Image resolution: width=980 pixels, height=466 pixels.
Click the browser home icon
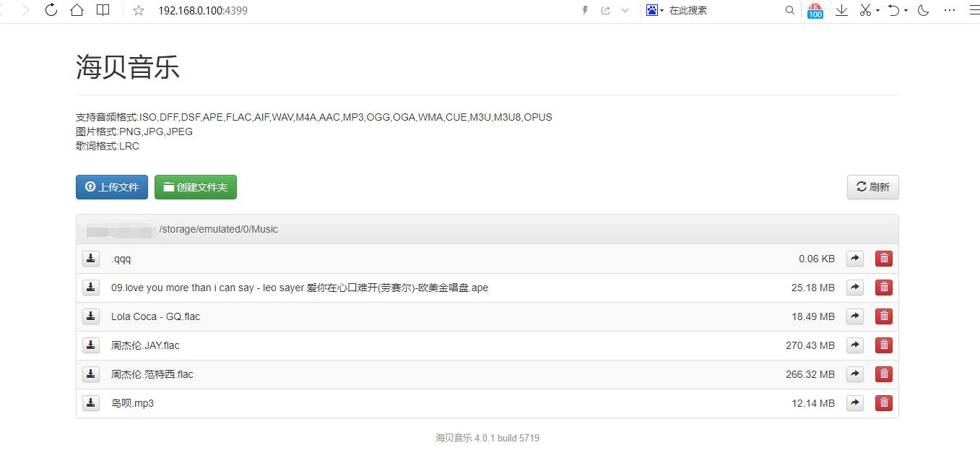pyautogui.click(x=77, y=10)
